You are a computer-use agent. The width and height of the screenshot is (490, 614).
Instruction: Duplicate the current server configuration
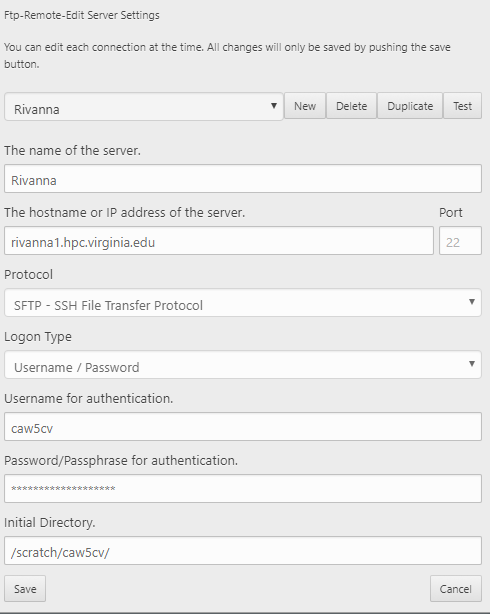click(410, 106)
